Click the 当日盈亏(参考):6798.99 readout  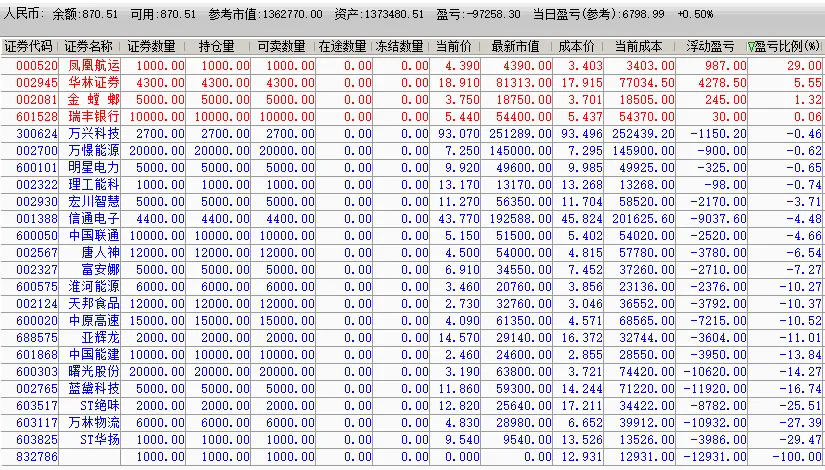pos(599,14)
